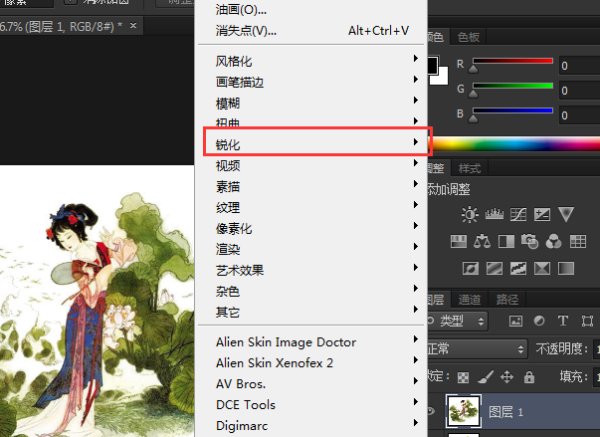Lock transparent pixels checkerboard icon
This screenshot has width=600, height=437.
463,378
